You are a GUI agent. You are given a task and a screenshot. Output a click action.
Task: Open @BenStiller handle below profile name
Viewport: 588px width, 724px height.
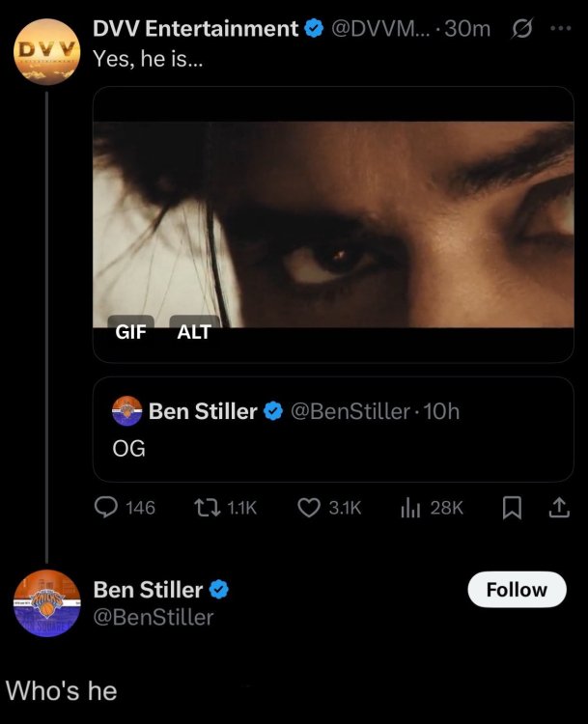153,617
